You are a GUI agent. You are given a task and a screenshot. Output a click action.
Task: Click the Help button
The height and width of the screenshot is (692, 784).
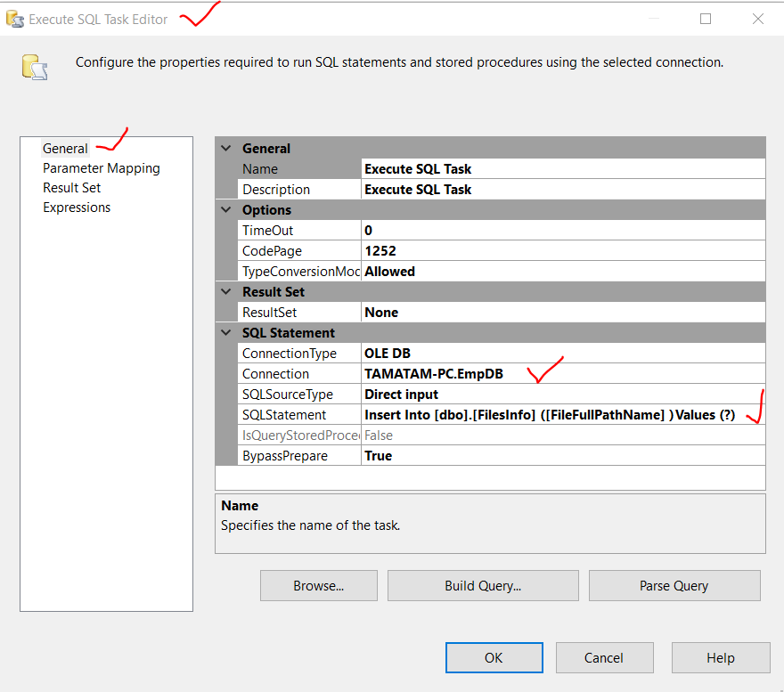[x=721, y=657]
